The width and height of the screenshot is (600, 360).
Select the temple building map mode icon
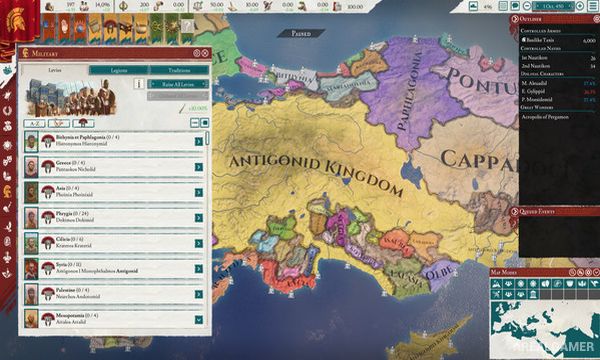[x=533, y=294]
